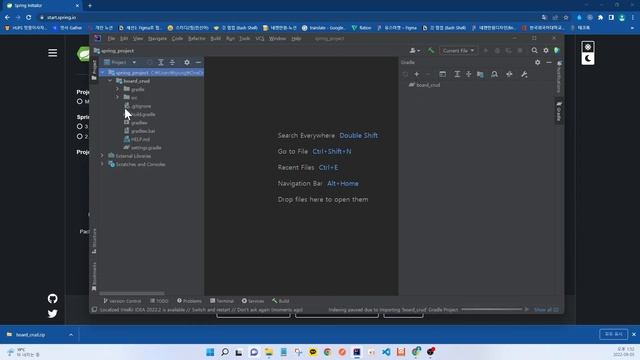This screenshot has height=360, width=640.
Task: Open Search Everywhere magnifier in IntelliJ toolbar
Action: click(534, 51)
